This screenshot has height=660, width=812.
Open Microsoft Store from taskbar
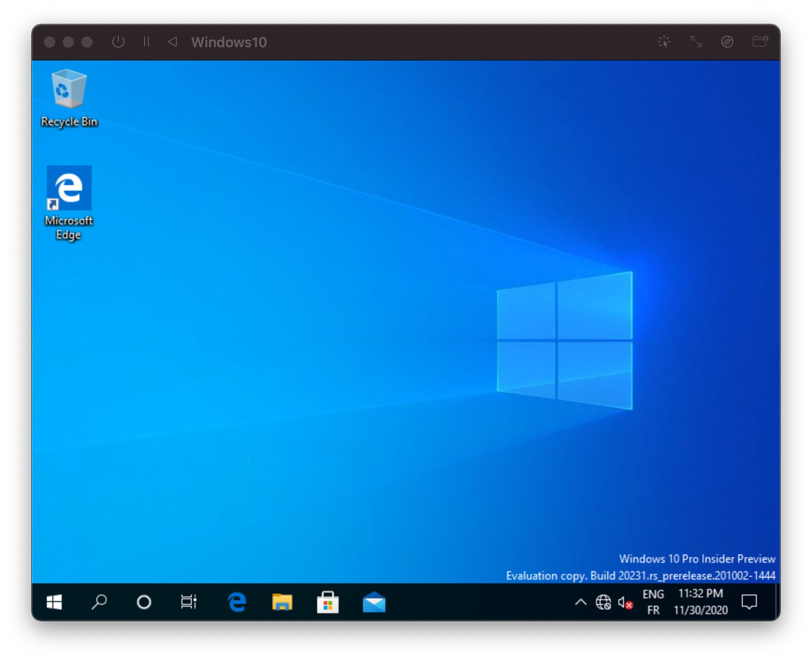pos(327,602)
